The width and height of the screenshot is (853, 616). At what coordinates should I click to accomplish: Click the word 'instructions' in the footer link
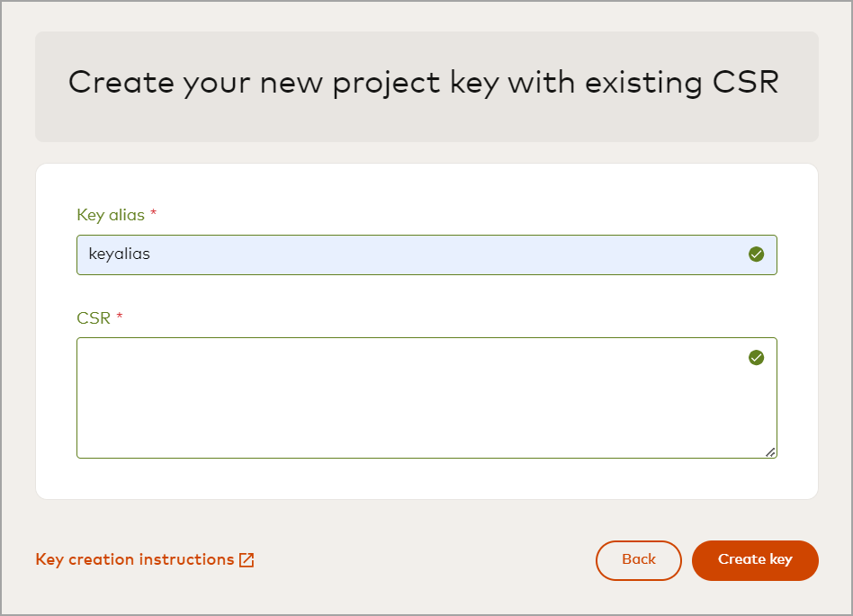192,559
